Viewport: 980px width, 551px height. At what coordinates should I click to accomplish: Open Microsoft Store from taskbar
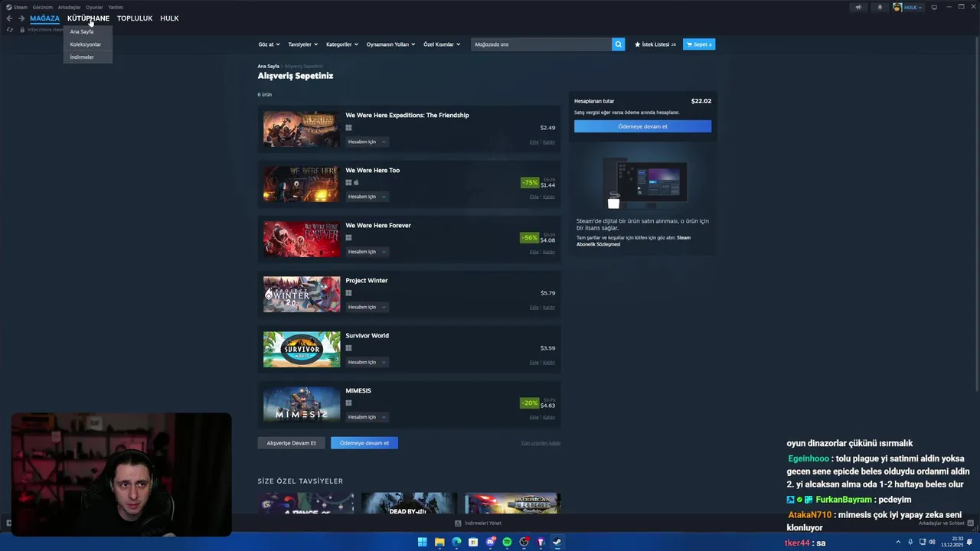pos(473,543)
